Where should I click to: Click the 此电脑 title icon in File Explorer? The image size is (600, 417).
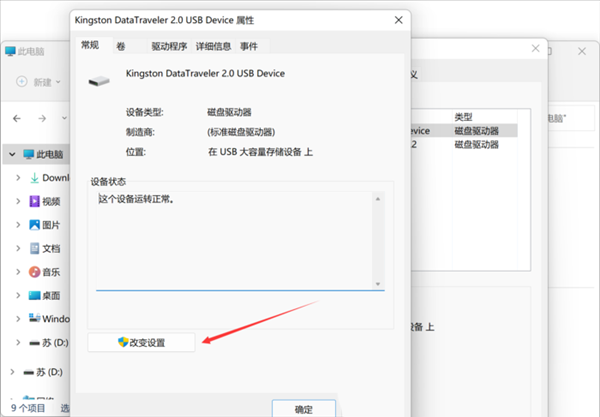[10, 51]
